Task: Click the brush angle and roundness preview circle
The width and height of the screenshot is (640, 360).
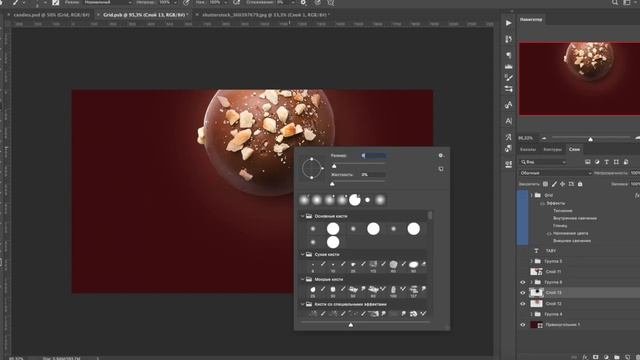Action: (x=312, y=168)
